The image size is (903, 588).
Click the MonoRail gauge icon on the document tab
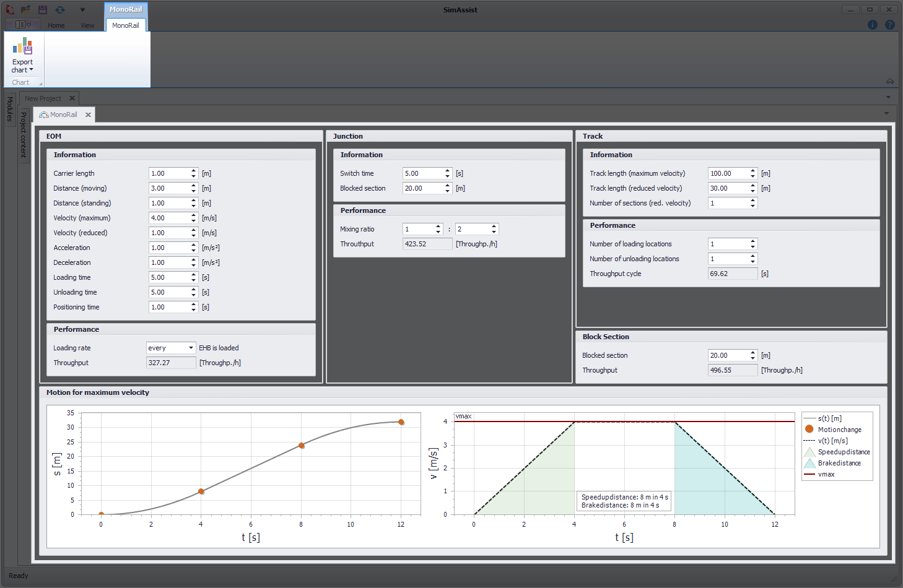pyautogui.click(x=43, y=114)
